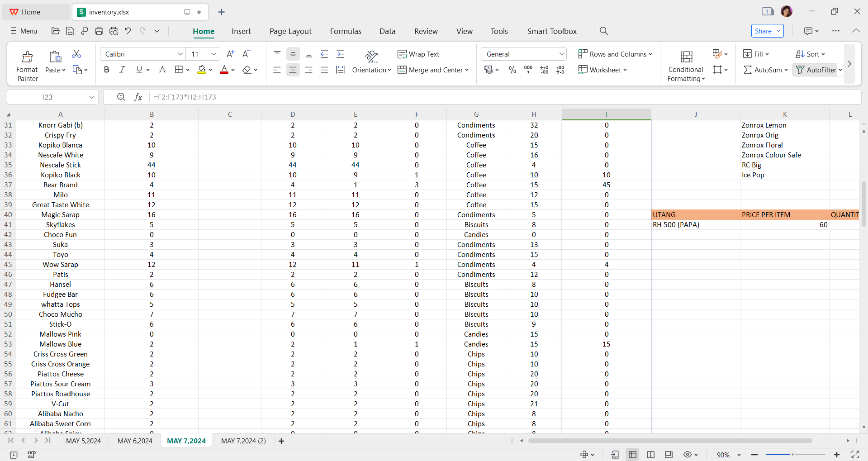The height and width of the screenshot is (461, 868).
Task: Click the zoom magnifier beside formula bar
Action: pyautogui.click(x=121, y=97)
